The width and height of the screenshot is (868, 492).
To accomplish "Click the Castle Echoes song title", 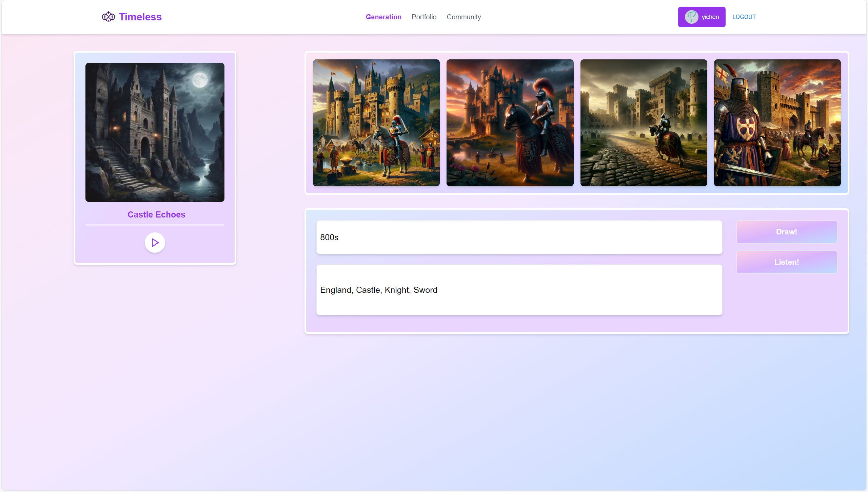I will coord(156,214).
